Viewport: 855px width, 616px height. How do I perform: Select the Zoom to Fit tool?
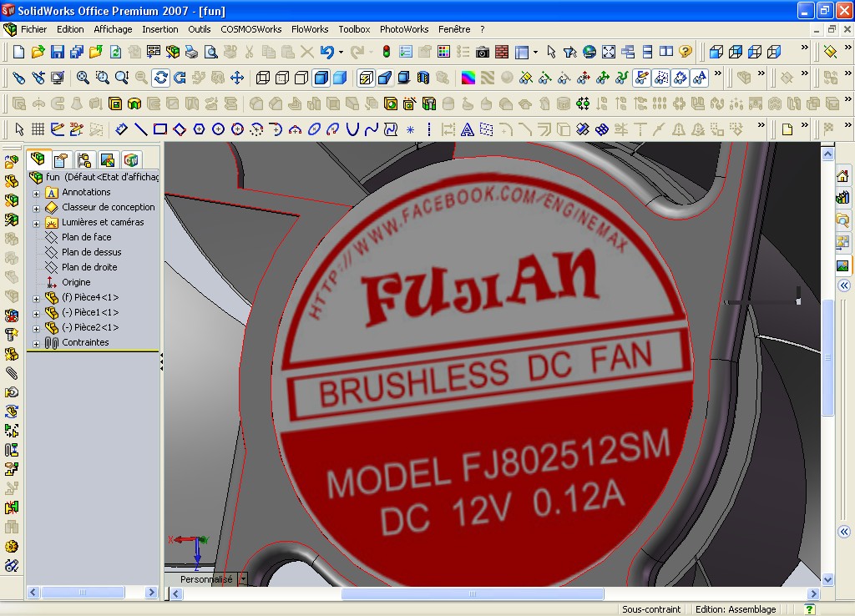click(x=83, y=78)
